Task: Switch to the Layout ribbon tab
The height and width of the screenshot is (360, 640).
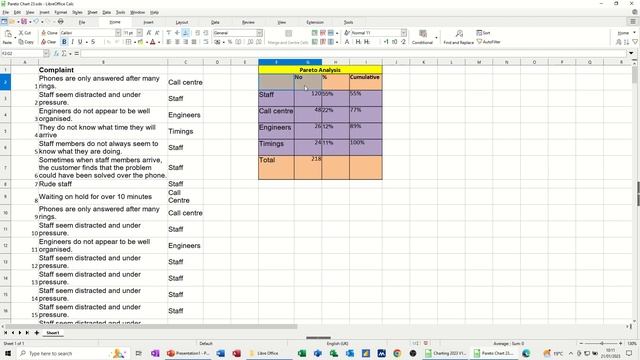Action: (x=182, y=22)
